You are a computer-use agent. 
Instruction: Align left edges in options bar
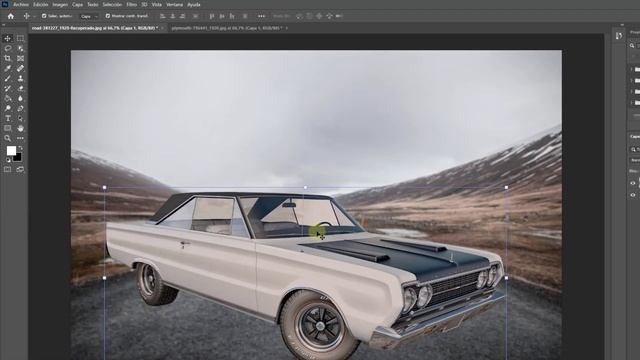(162, 16)
